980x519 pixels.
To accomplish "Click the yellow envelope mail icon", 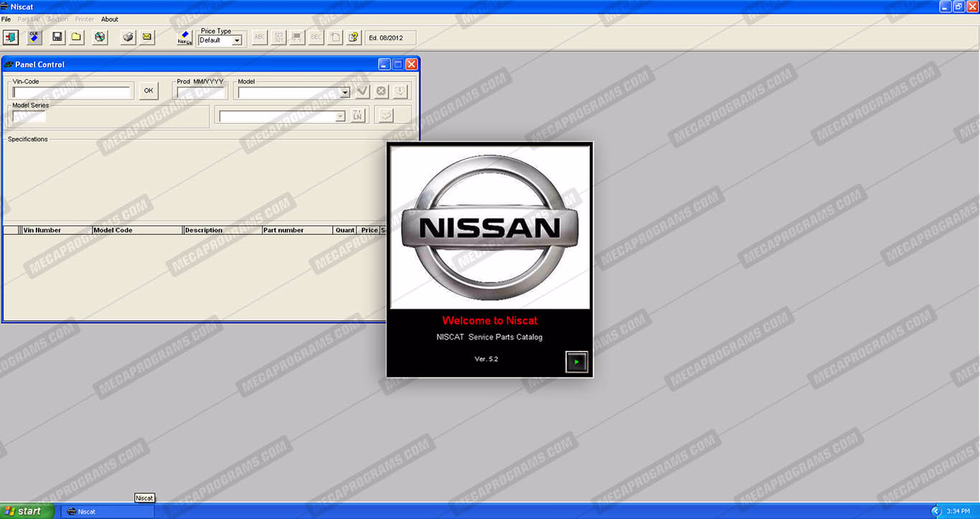I will pyautogui.click(x=147, y=37).
